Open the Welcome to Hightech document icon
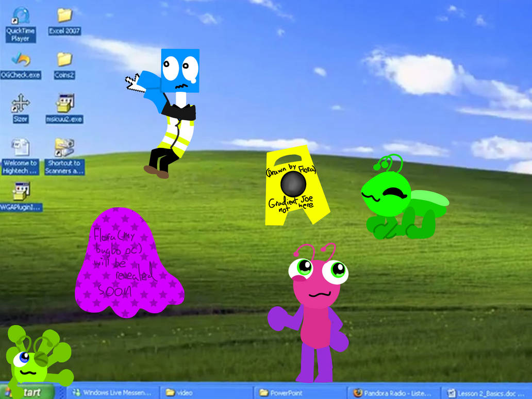Image resolution: width=532 pixels, height=399 pixels. pos(20,156)
